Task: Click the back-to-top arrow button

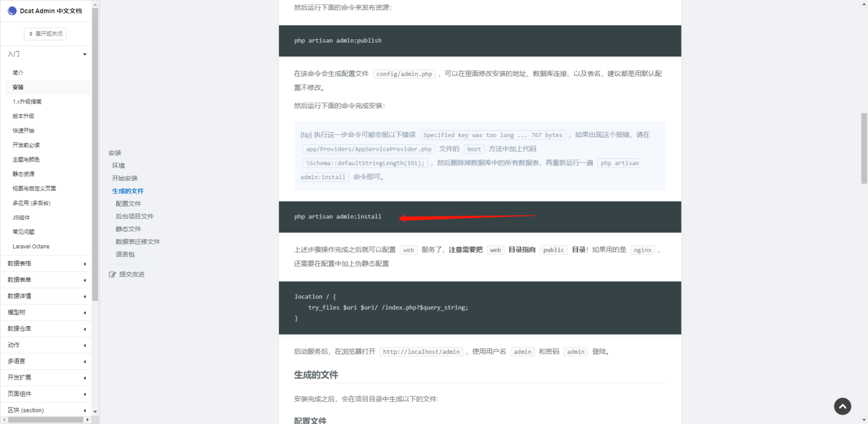Action: point(843,406)
